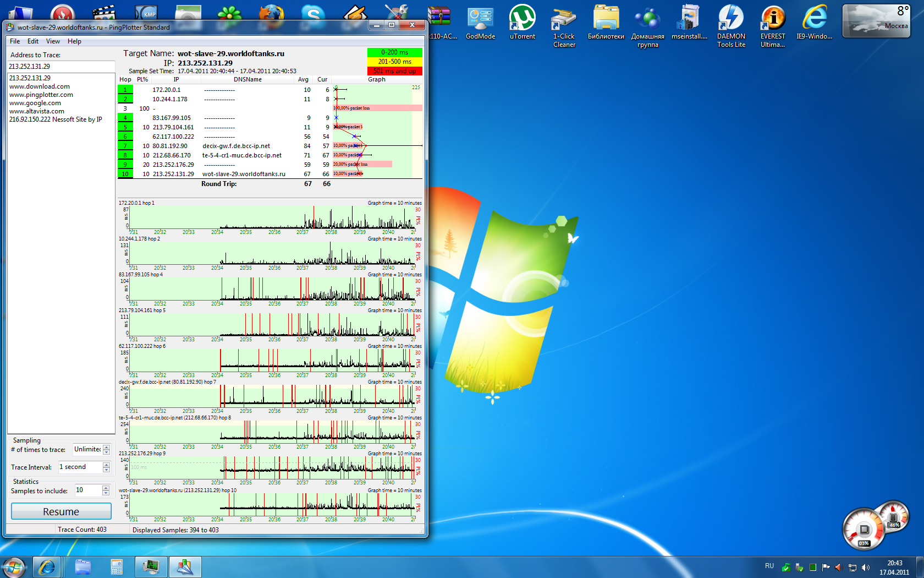Click the '# of times to trace' Unlimited field
Screen dimensions: 924x578
(87, 449)
